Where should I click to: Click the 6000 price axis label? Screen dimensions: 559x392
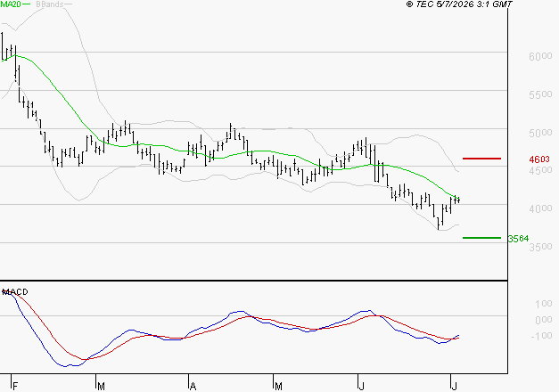540,56
